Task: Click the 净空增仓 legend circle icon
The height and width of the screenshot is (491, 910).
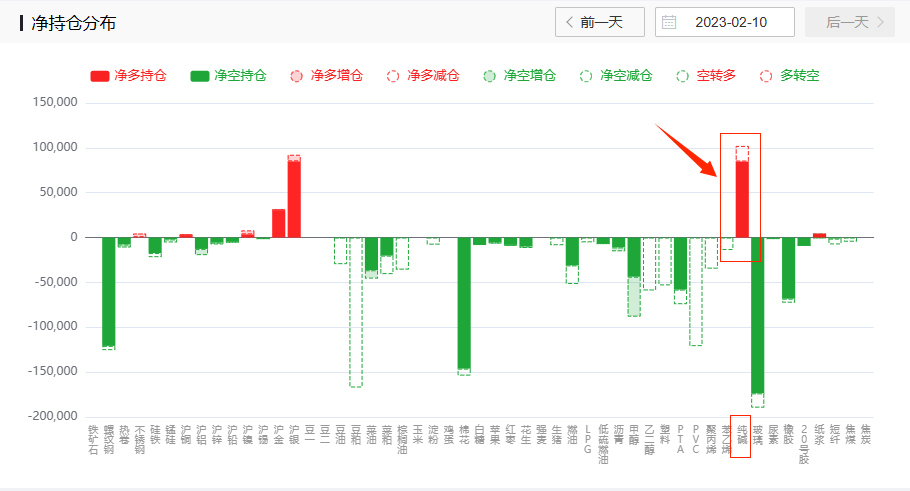Action: point(489,76)
